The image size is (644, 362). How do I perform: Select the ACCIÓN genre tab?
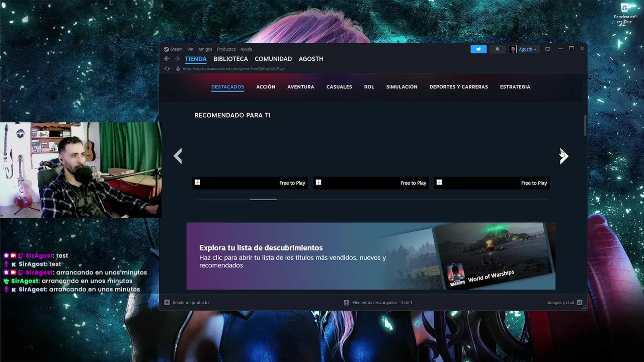point(266,87)
